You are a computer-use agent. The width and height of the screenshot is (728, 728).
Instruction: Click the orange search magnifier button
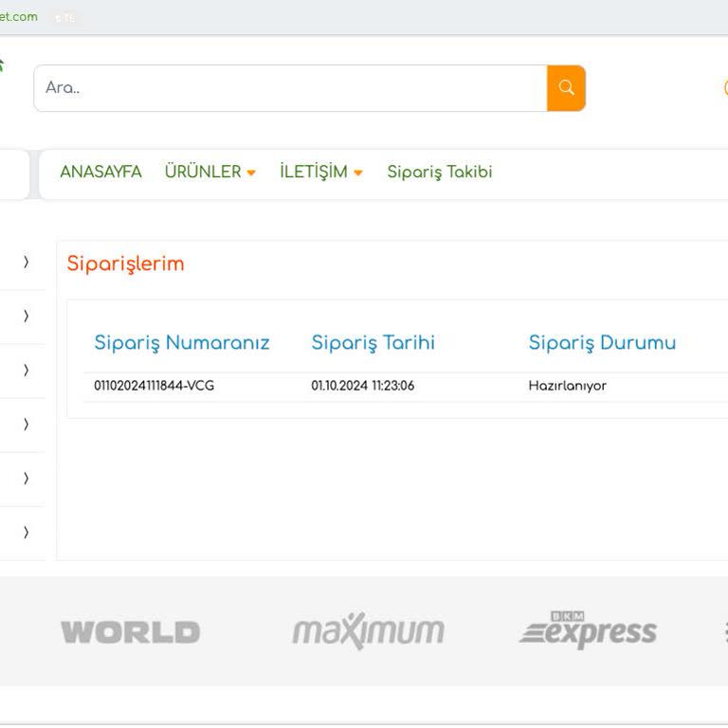pos(566,88)
